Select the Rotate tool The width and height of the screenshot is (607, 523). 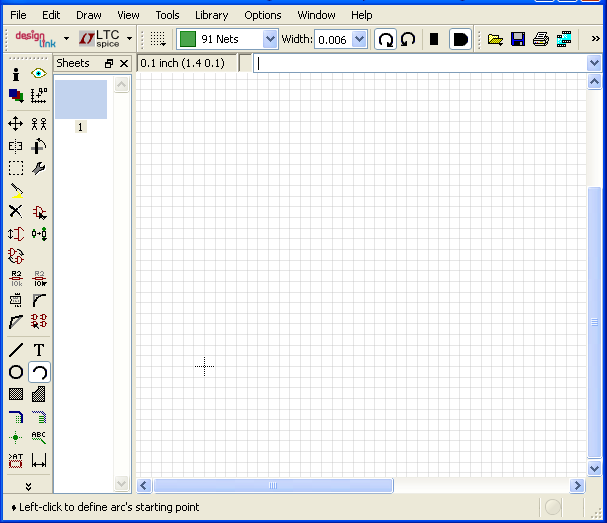[39, 146]
